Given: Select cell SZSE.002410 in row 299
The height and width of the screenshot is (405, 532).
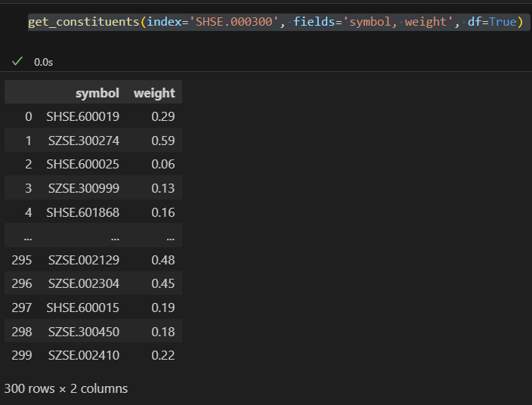Looking at the screenshot, I should tap(84, 355).
